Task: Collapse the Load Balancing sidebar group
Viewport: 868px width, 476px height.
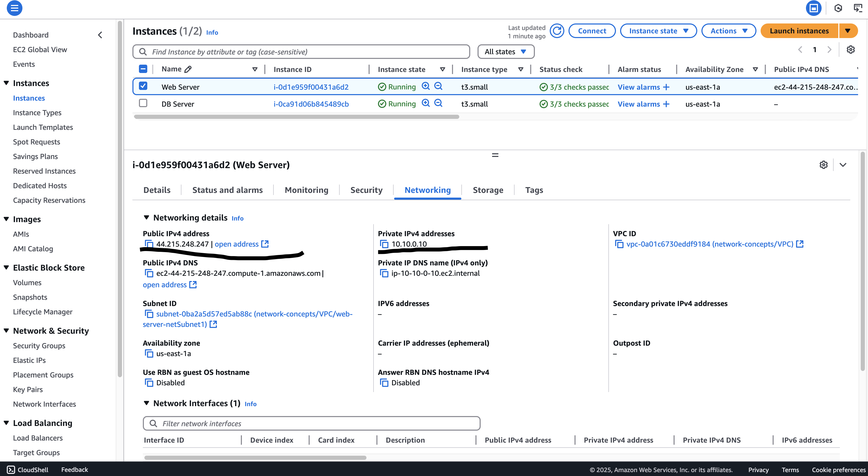Action: pyautogui.click(x=6, y=423)
